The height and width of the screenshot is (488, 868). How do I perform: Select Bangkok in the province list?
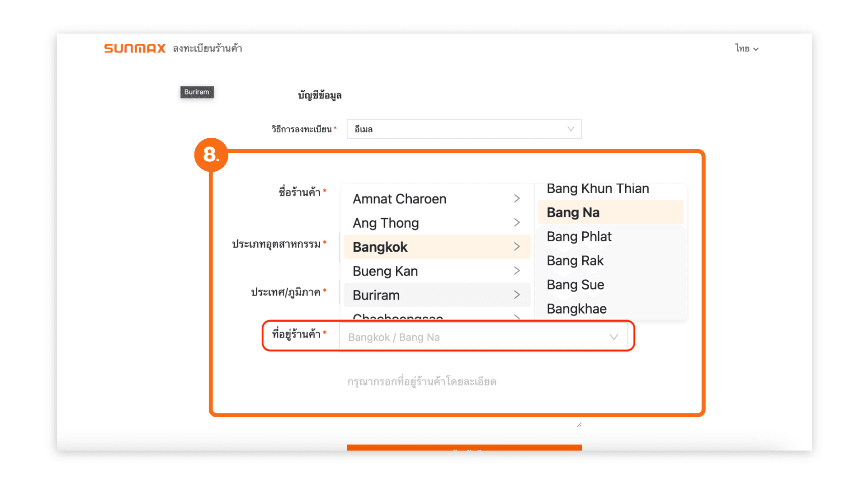(x=380, y=247)
